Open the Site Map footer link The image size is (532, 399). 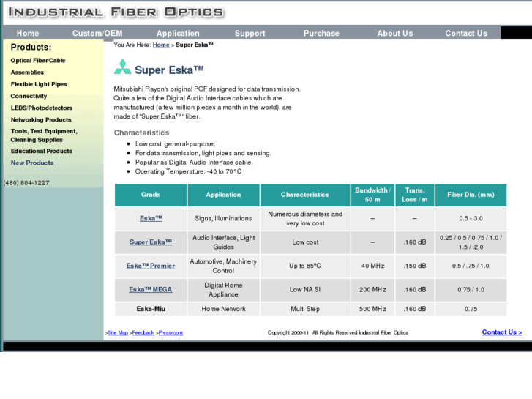tap(118, 333)
